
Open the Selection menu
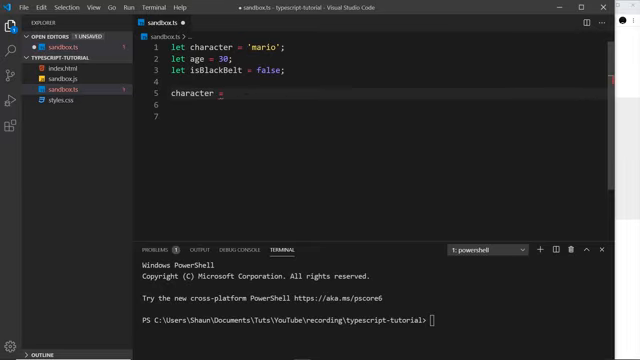(67, 7)
